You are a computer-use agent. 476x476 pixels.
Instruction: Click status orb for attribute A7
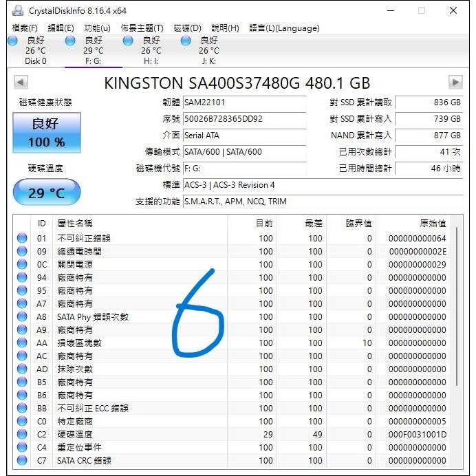click(22, 303)
